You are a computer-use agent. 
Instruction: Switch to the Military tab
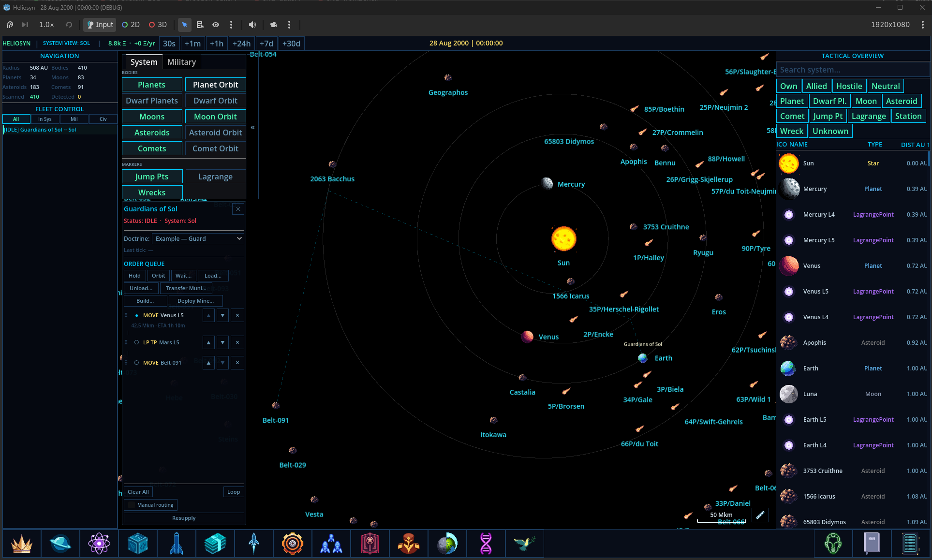pyautogui.click(x=181, y=62)
